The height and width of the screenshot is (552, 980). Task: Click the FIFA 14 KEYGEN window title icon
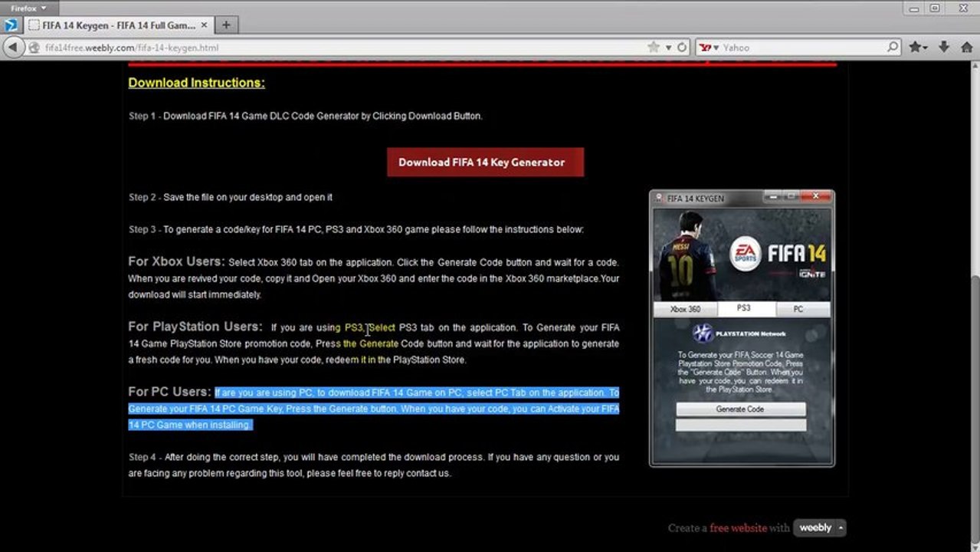click(x=659, y=198)
